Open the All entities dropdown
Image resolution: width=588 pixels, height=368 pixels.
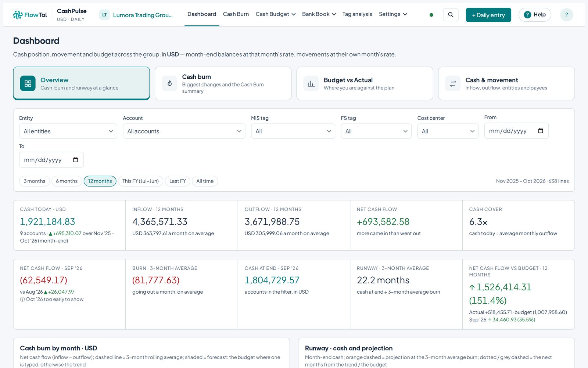pyautogui.click(x=68, y=131)
